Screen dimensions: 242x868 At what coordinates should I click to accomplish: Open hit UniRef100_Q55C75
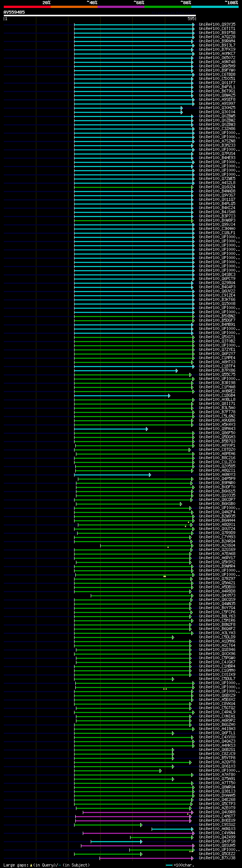click(x=217, y=375)
